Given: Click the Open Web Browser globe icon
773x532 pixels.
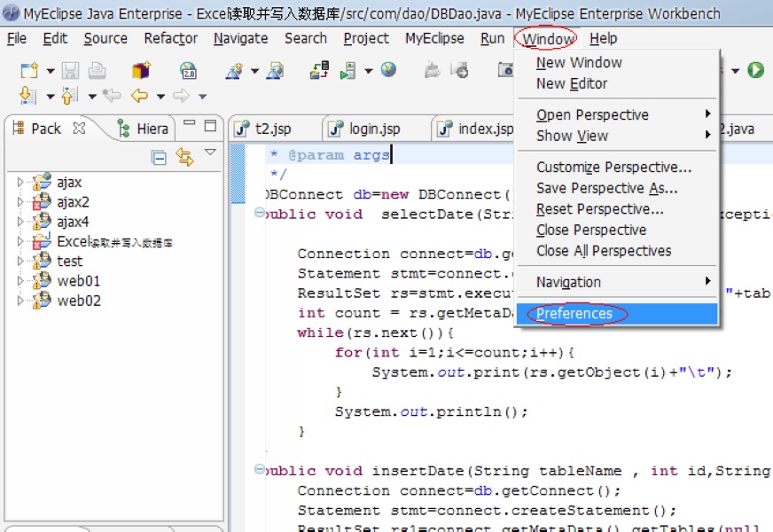Looking at the screenshot, I should coord(386,70).
